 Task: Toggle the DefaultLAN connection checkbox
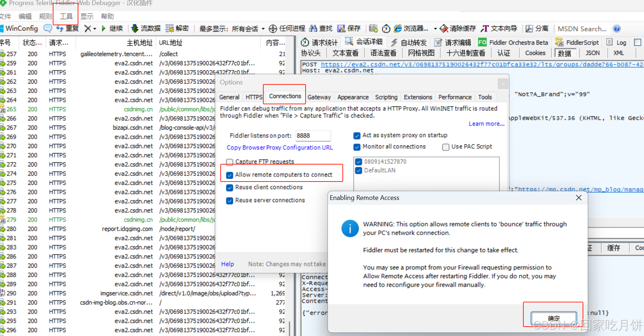(x=359, y=170)
